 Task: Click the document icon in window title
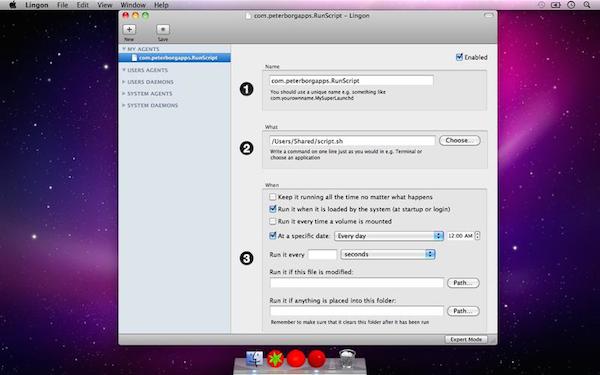point(248,16)
